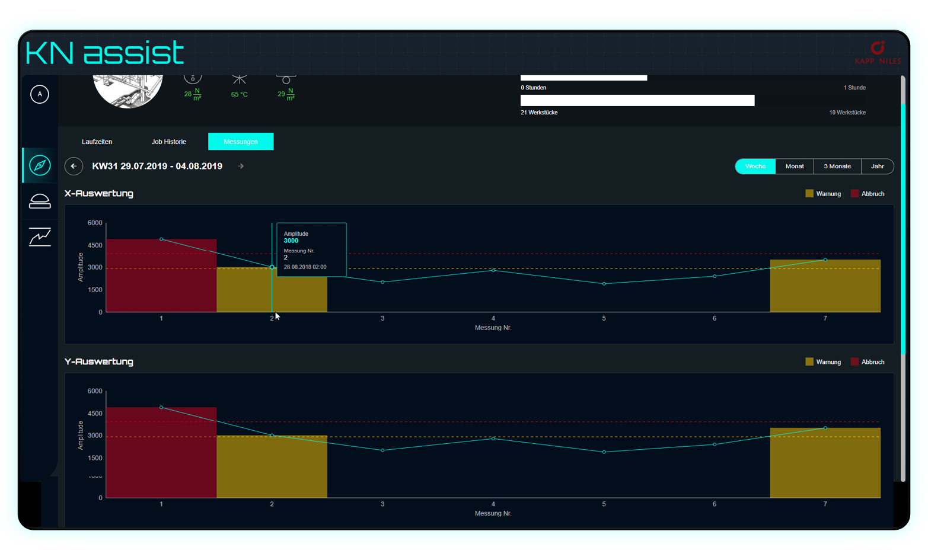Click the KN assist title
Viewport: 928px width, 560px height.
coord(105,53)
